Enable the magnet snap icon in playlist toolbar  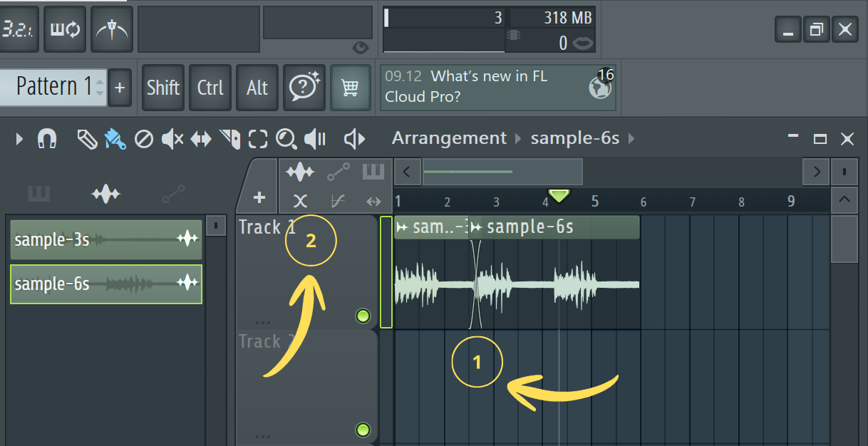pos(46,138)
